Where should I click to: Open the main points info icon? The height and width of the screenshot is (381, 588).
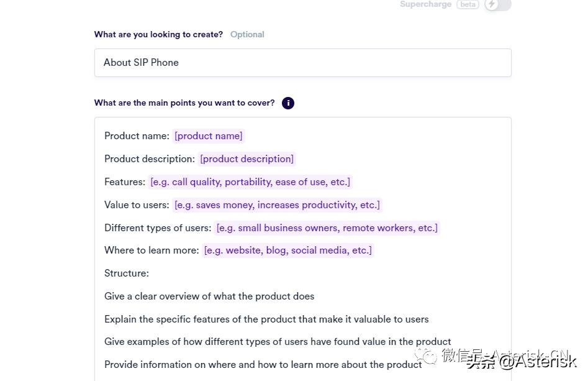point(287,103)
